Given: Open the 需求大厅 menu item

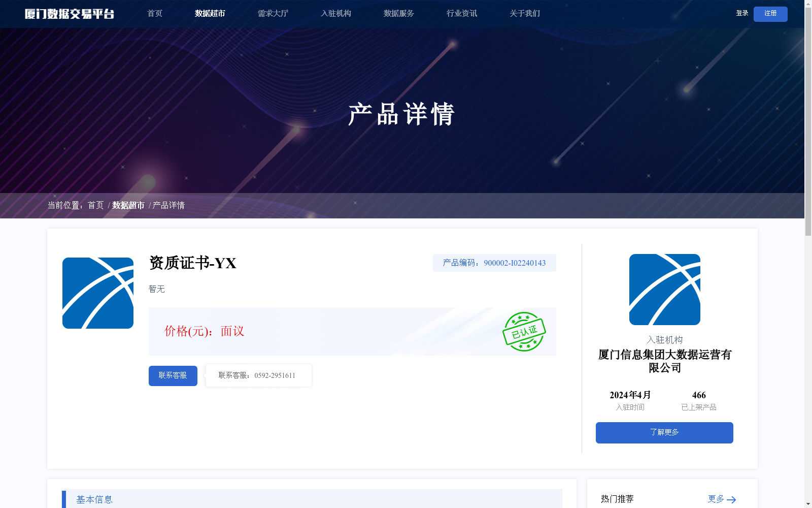Looking at the screenshot, I should (x=273, y=14).
